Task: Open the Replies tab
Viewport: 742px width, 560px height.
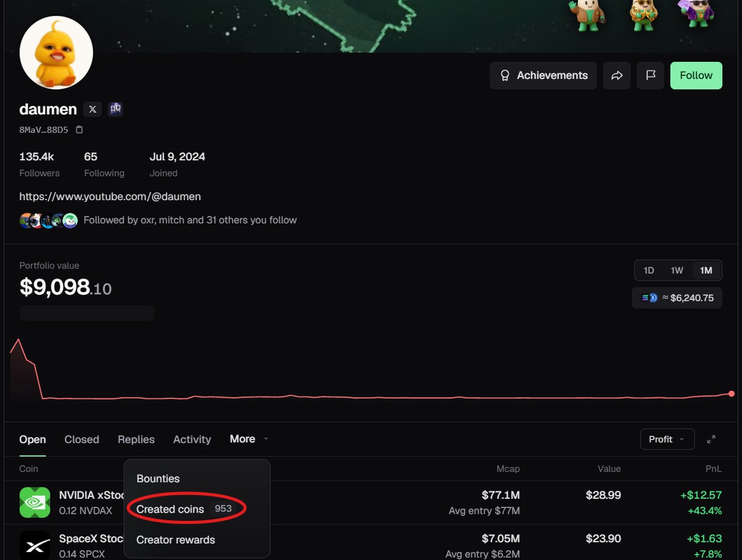Action: tap(136, 439)
